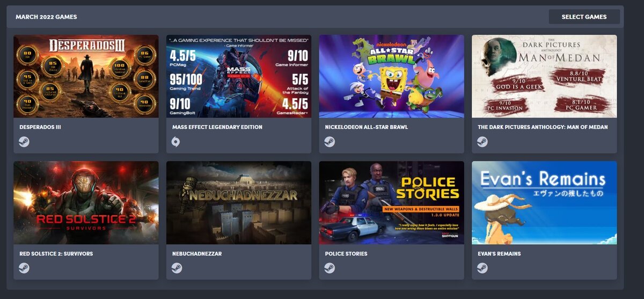Screen dimensions: 644x299
Task: Select the Red Solstice 2 Survivors artwork
Action: pyautogui.click(x=86, y=203)
